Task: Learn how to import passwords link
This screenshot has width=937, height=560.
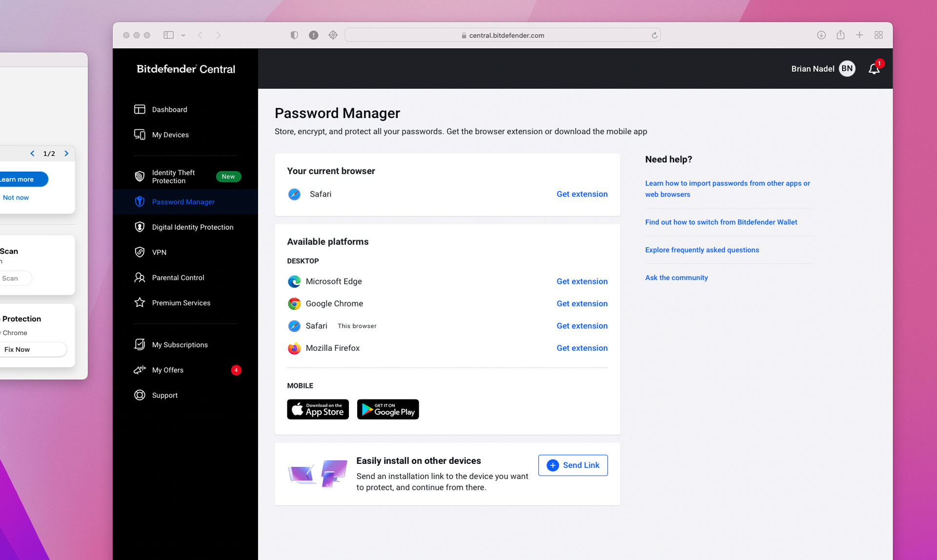Action: click(727, 189)
